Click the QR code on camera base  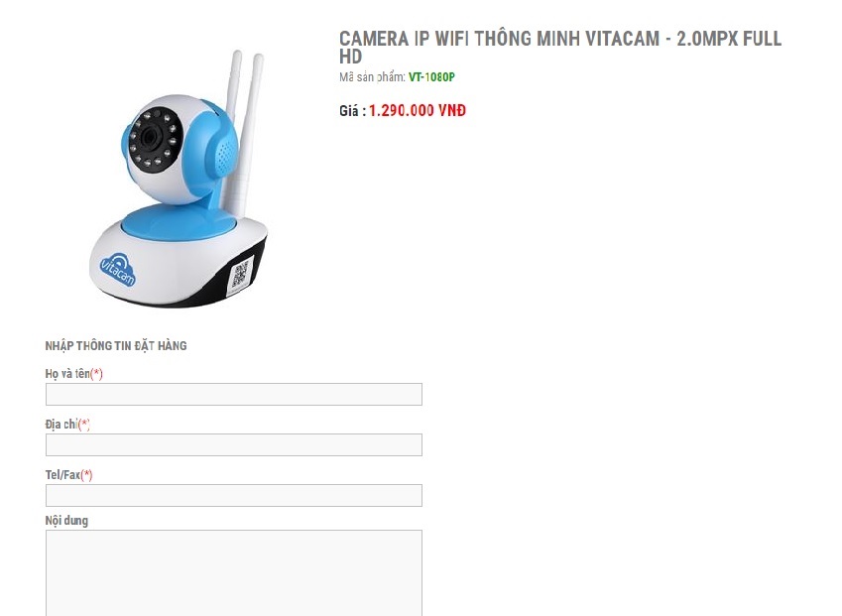coord(240,274)
